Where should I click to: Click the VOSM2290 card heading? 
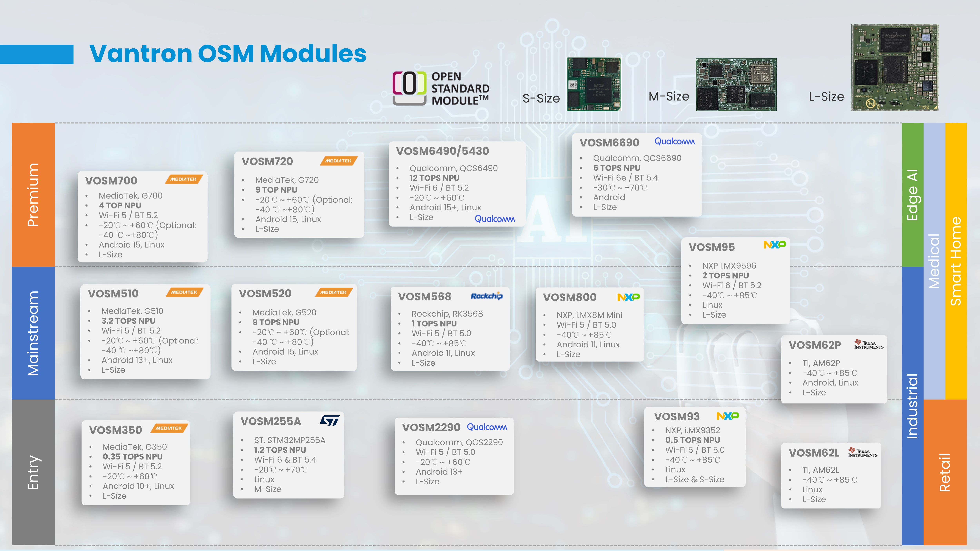click(431, 427)
